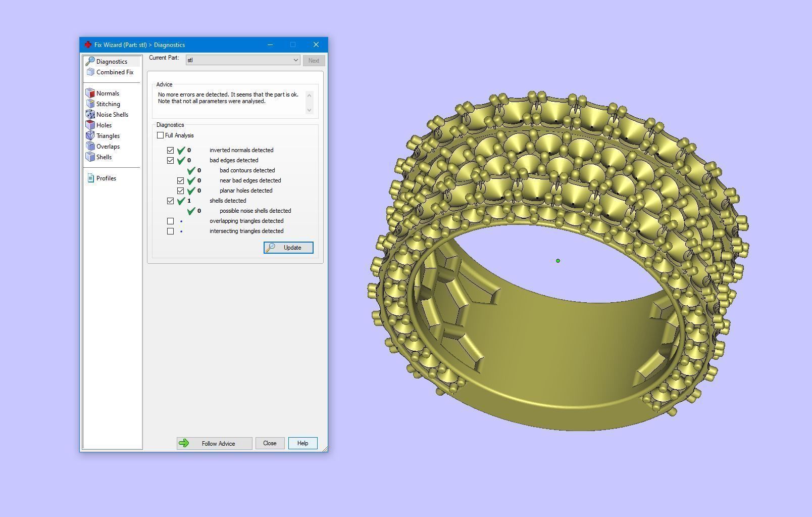Screen dimensions: 812x517
Task: Click the Triangles cube icon
Action: point(90,136)
